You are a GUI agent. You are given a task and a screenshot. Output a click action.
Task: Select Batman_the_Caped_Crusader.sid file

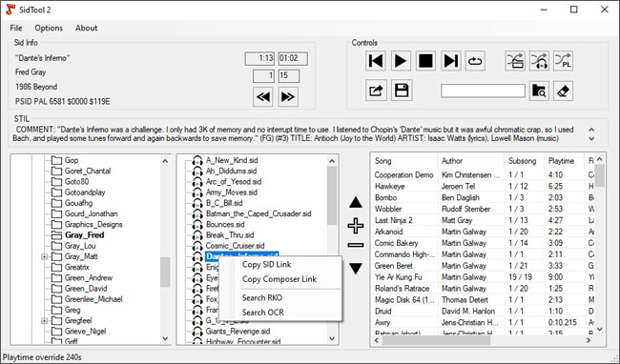pyautogui.click(x=258, y=213)
